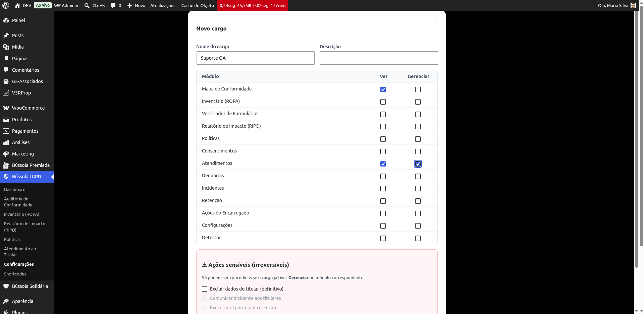Open the Análises chart icon
The height and width of the screenshot is (314, 644).
pos(6,142)
